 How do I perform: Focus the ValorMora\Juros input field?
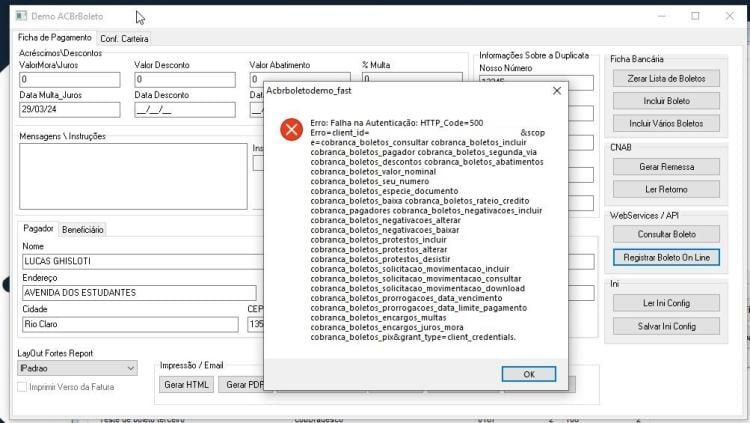(x=70, y=79)
